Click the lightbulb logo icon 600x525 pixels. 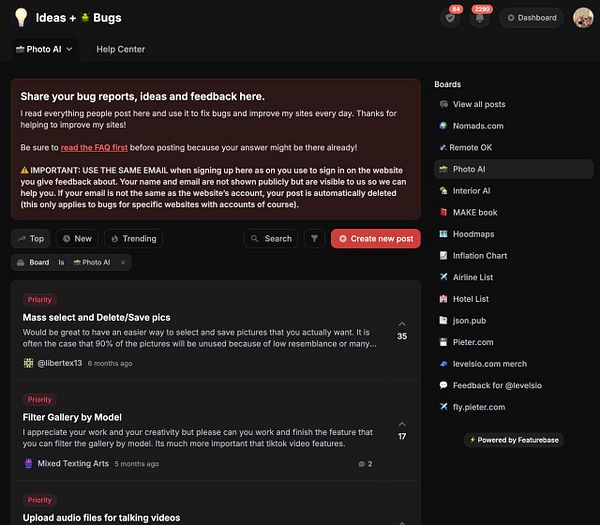click(x=21, y=17)
